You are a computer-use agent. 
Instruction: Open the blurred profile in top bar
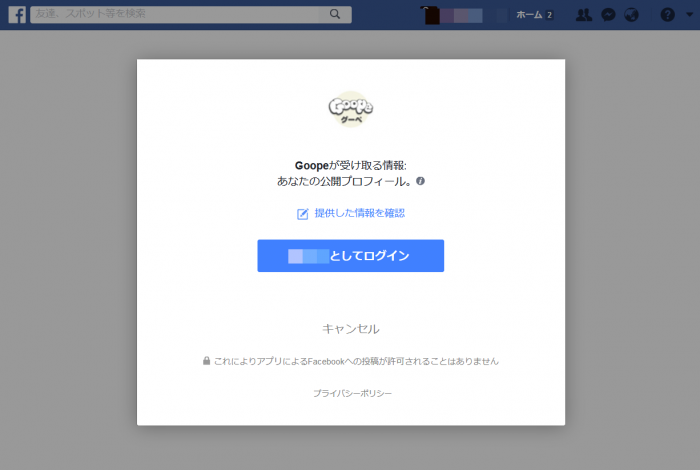(x=452, y=15)
